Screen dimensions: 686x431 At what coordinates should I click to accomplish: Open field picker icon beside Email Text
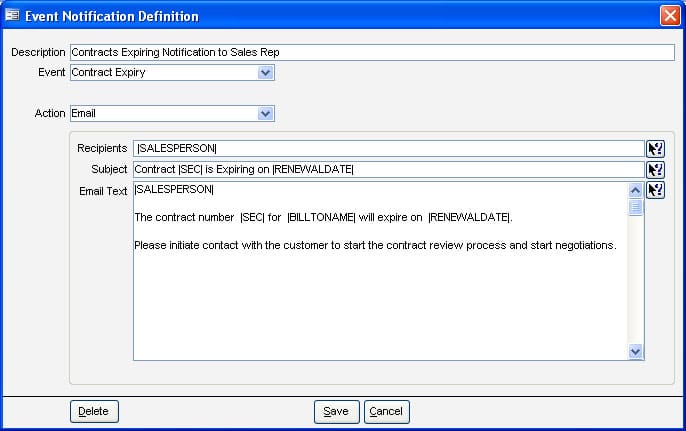(655, 190)
